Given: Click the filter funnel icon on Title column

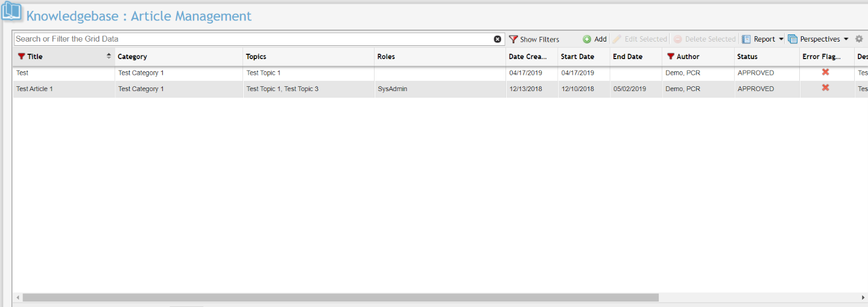Looking at the screenshot, I should point(21,57).
